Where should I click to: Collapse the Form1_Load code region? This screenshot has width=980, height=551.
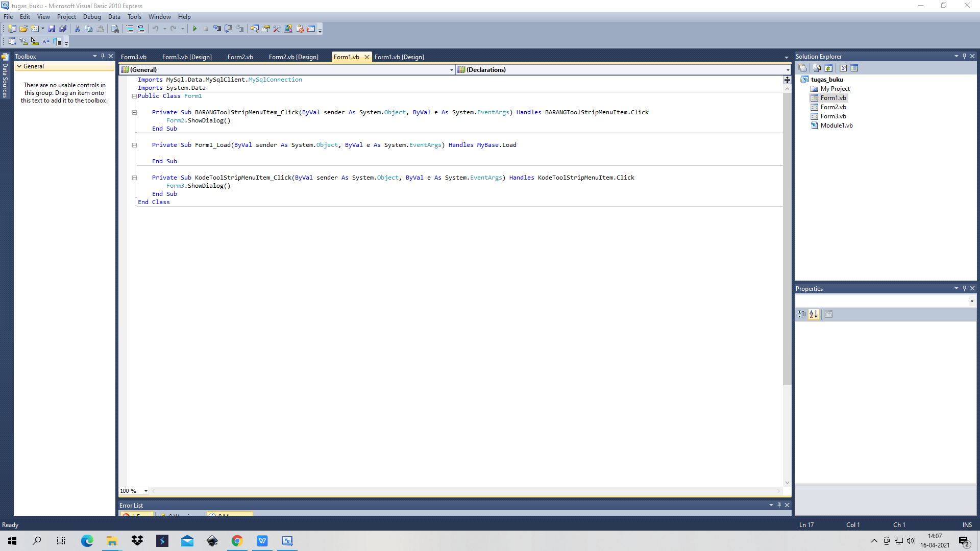[134, 145]
